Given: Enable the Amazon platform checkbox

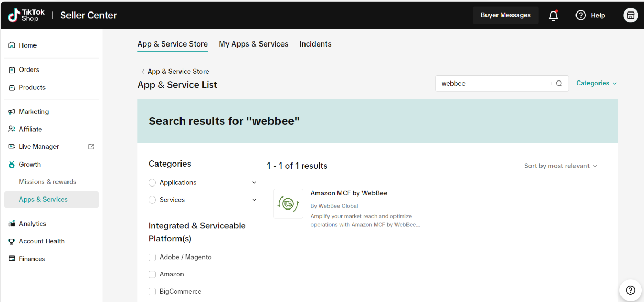Looking at the screenshot, I should pos(152,275).
